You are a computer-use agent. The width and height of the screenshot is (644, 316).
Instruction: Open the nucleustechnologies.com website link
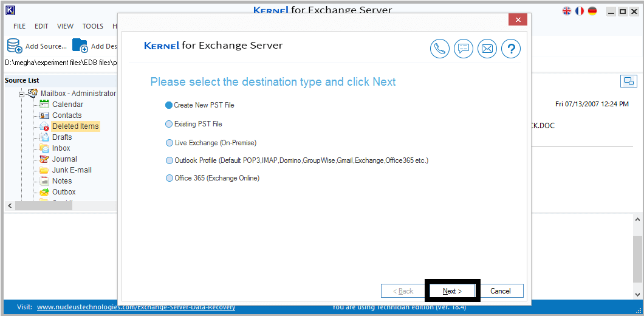[x=136, y=307]
